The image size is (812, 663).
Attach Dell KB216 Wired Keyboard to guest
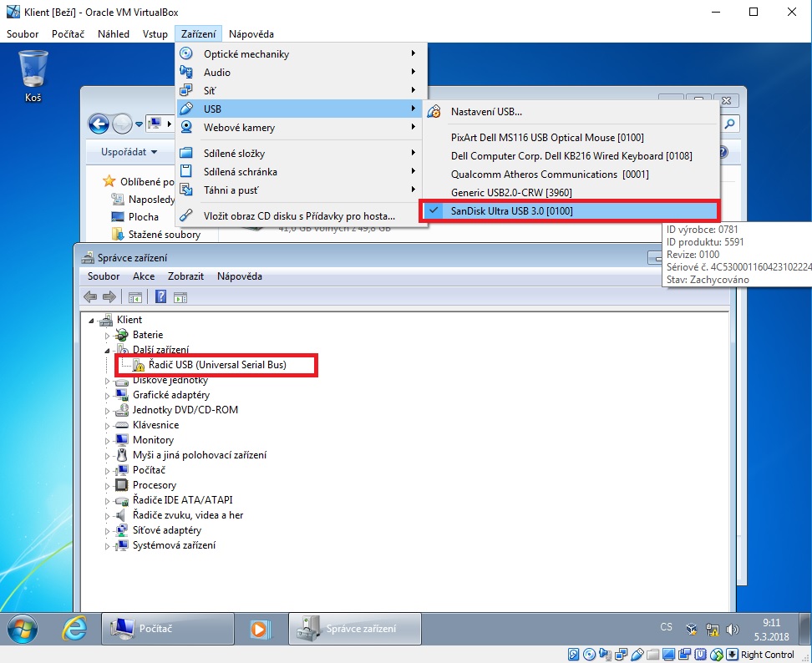point(571,156)
